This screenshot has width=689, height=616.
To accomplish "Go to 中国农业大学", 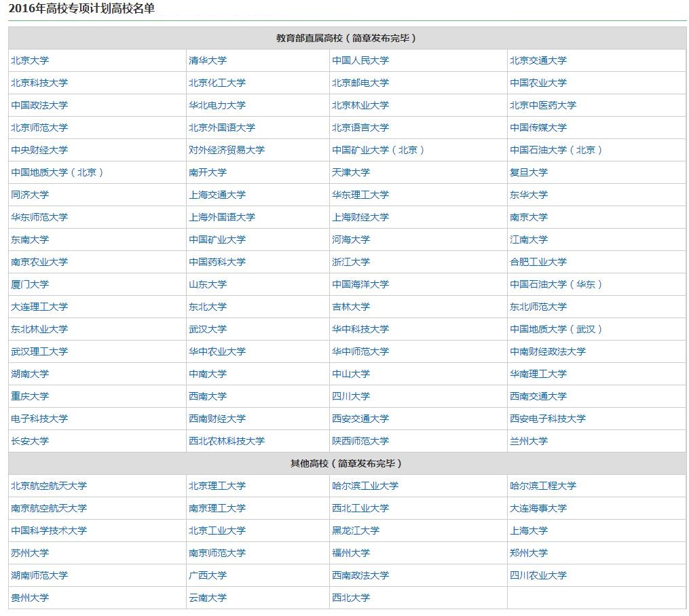I will (538, 83).
